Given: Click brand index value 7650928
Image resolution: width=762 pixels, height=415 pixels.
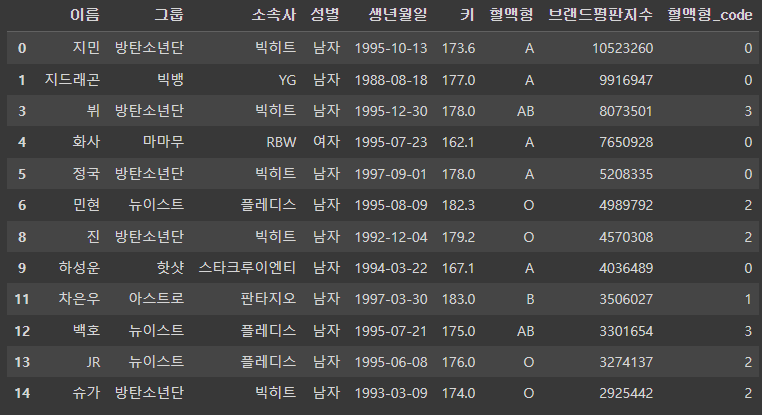Looking at the screenshot, I should pos(626,142).
